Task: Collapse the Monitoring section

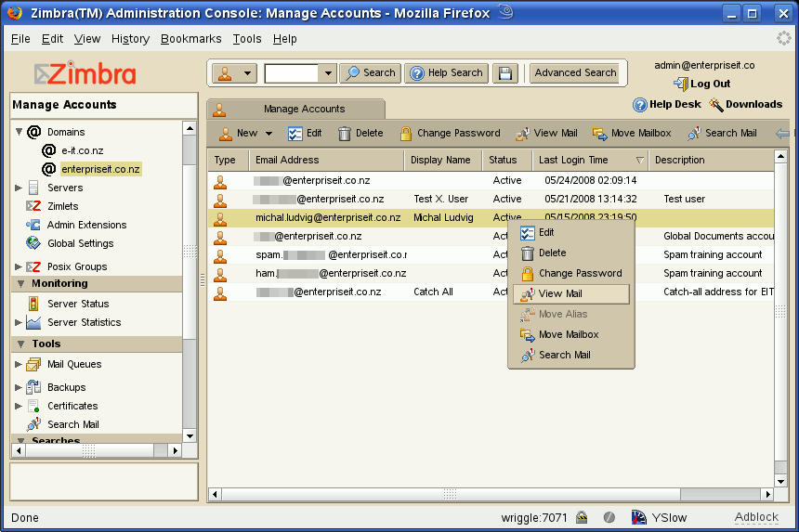Action: point(20,284)
